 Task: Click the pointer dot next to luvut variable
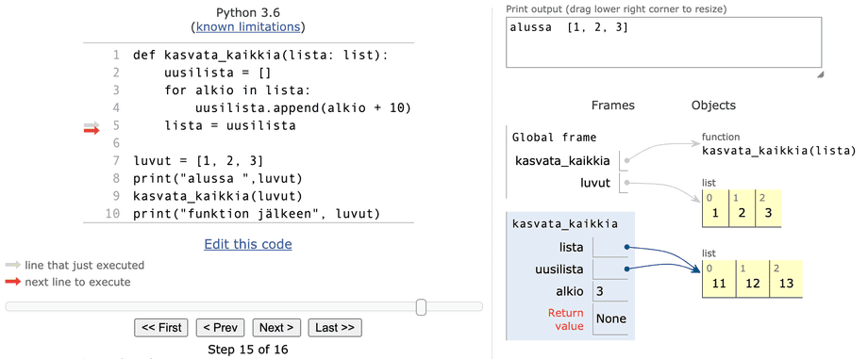626,182
